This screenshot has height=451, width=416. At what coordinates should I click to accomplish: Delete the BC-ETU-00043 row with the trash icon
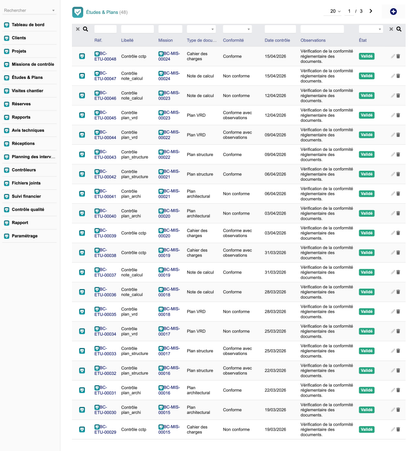tap(398, 155)
